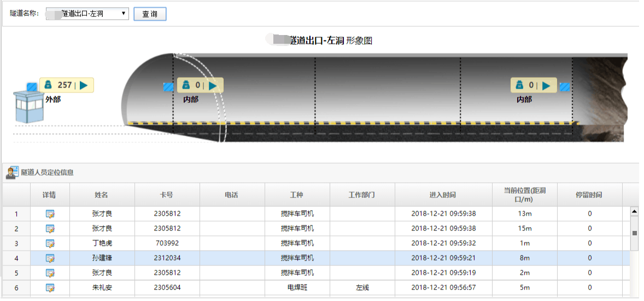Click play arrow on the right 内部 badge
Screen dimensions: 644x301
(546, 85)
